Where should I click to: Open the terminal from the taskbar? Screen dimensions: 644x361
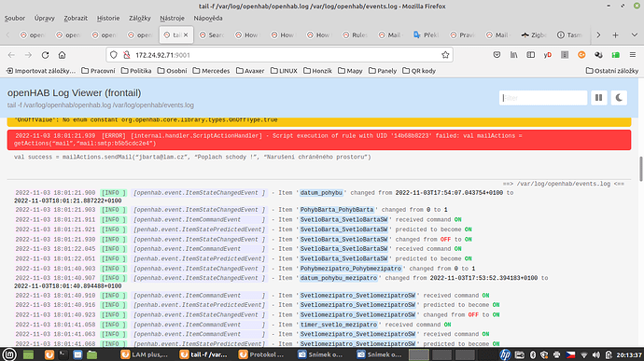pos(63,354)
